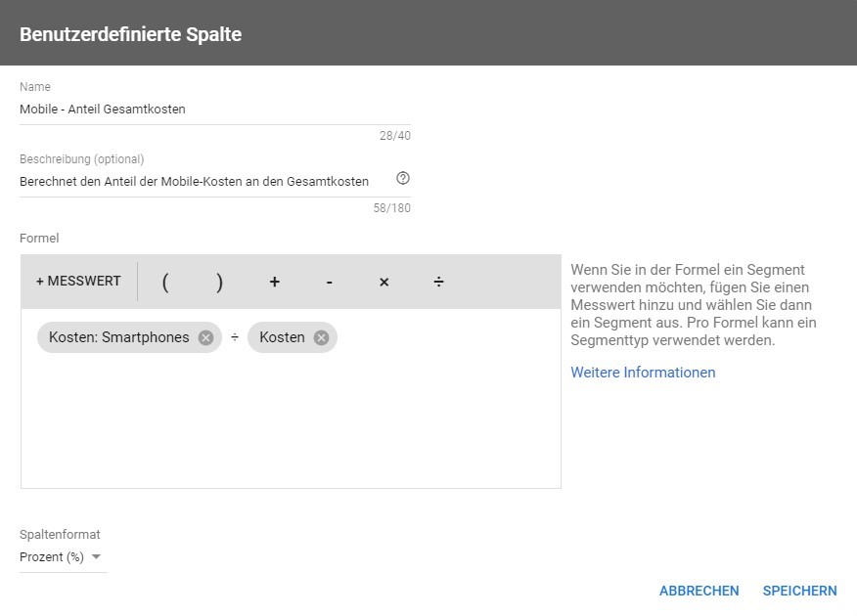
Task: Click the 28/40 character counter
Action: [x=395, y=136]
